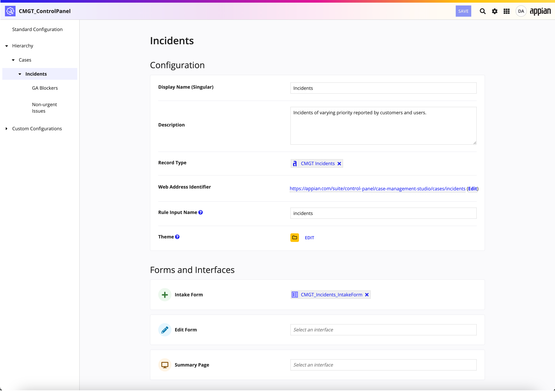Click the CMGT_ControlPanel app logo icon
The width and height of the screenshot is (555, 392).
click(x=10, y=11)
